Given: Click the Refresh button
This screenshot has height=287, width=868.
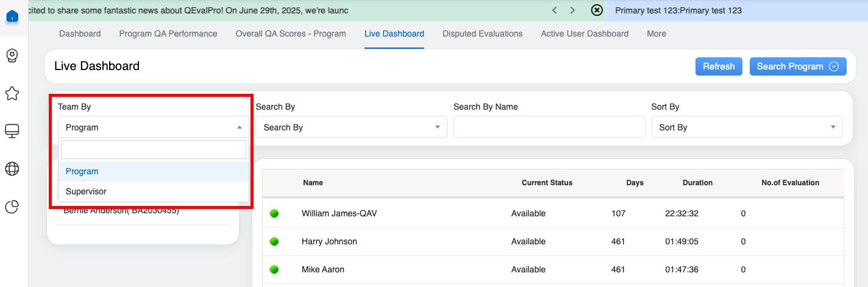Looking at the screenshot, I should point(719,66).
